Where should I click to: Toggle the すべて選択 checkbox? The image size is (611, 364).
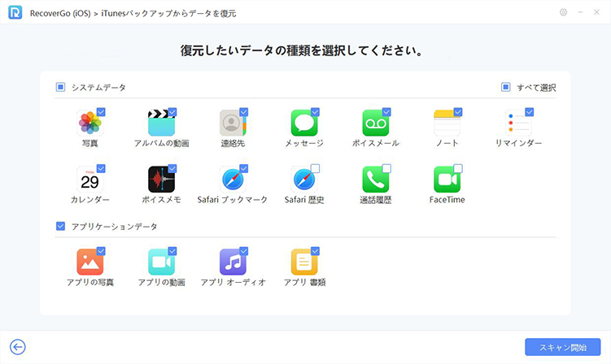[505, 87]
